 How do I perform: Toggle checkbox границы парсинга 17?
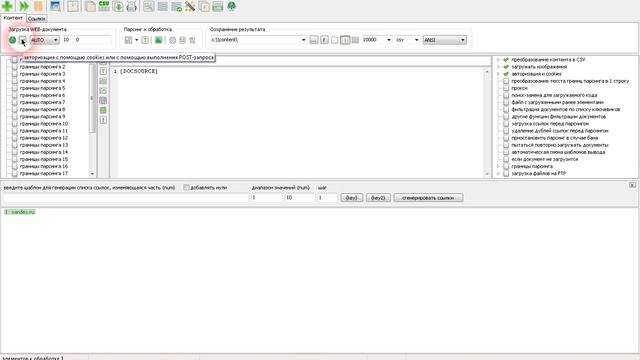click(15, 173)
